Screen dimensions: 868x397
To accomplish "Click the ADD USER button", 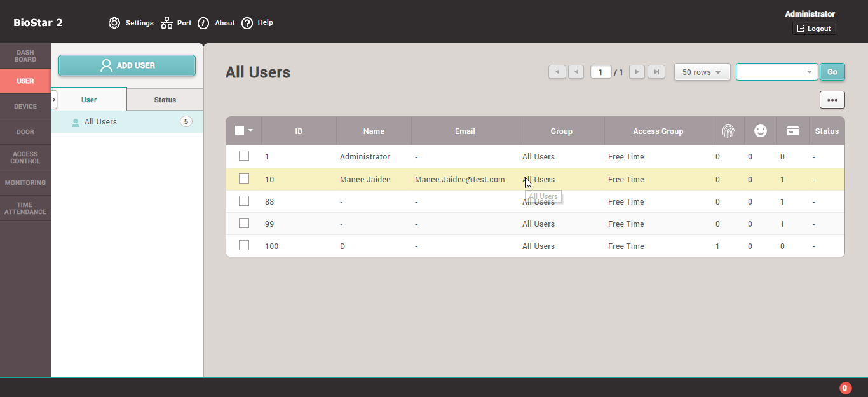I will pyautogui.click(x=127, y=65).
